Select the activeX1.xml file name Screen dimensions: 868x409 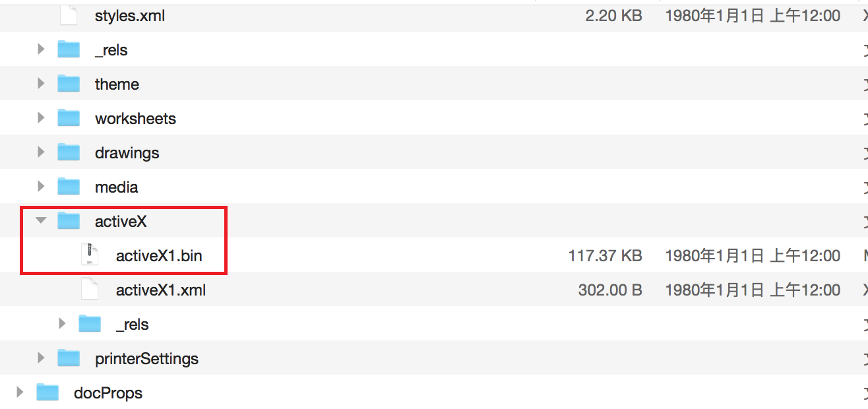pyautogui.click(x=160, y=290)
